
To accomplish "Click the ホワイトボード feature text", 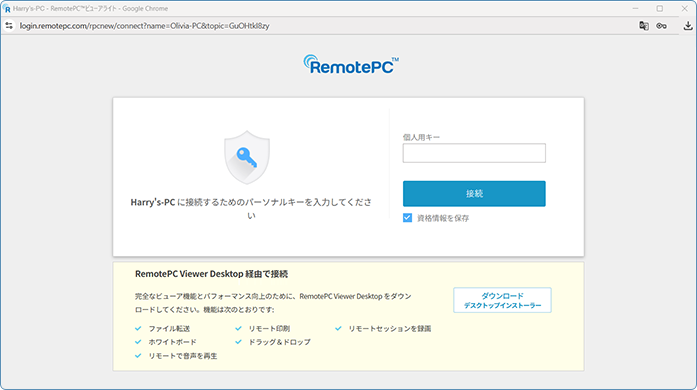I will coord(172,342).
